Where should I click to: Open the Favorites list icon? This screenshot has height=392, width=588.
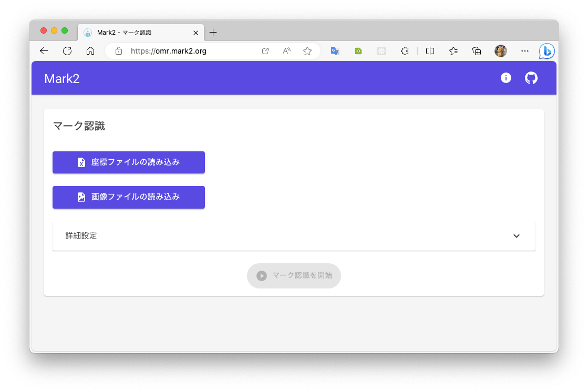pos(453,51)
